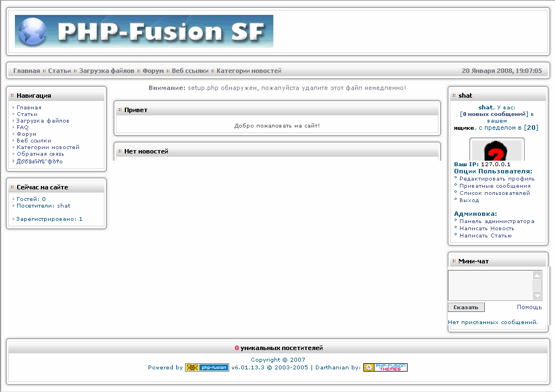The height and width of the screenshot is (392, 555).
Task: Click down arrow of mini-chat textarea scrollbar
Action: click(x=537, y=296)
